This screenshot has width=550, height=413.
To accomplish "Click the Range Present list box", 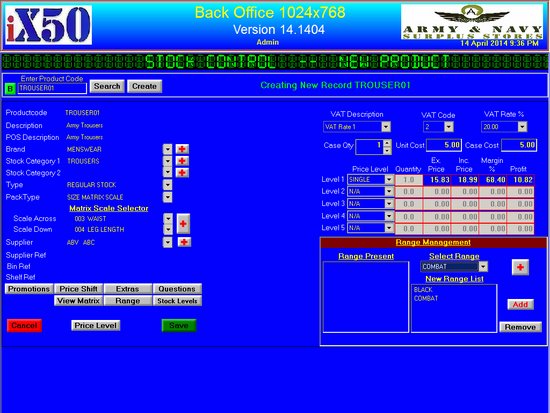I will pos(365,297).
